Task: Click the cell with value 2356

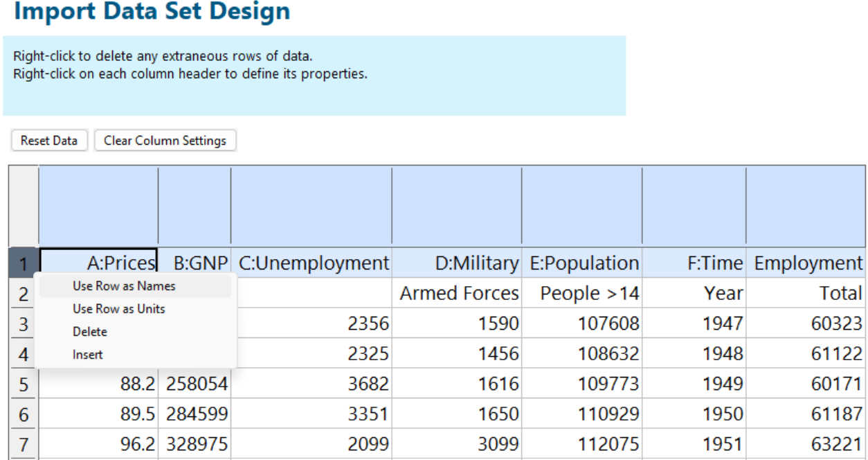Action: click(311, 324)
